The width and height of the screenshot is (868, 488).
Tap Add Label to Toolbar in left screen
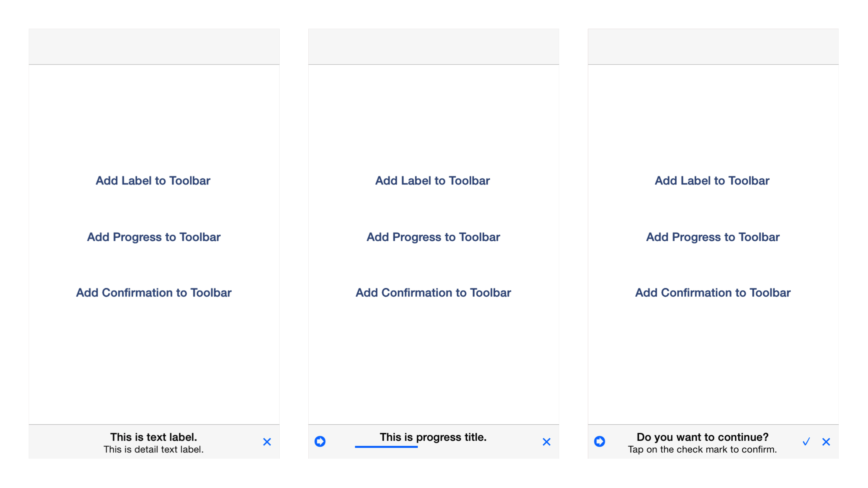coord(153,180)
